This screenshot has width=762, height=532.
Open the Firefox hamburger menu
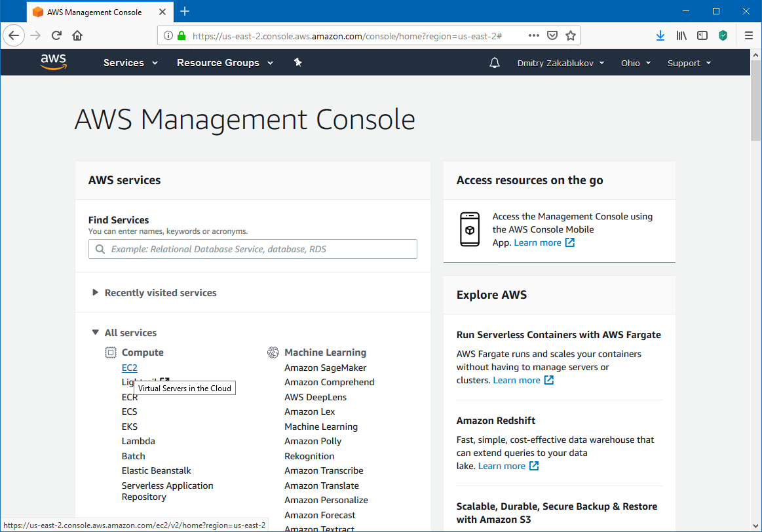click(x=748, y=35)
